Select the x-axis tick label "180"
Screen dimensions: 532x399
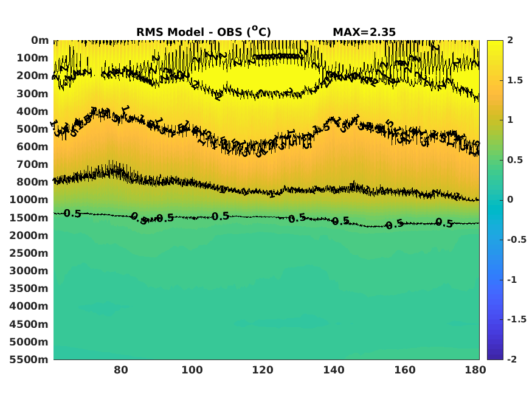click(x=475, y=370)
